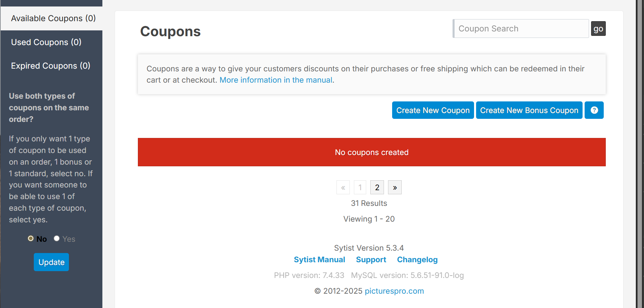
Task: Select the Yes radio button
Action: tap(57, 238)
